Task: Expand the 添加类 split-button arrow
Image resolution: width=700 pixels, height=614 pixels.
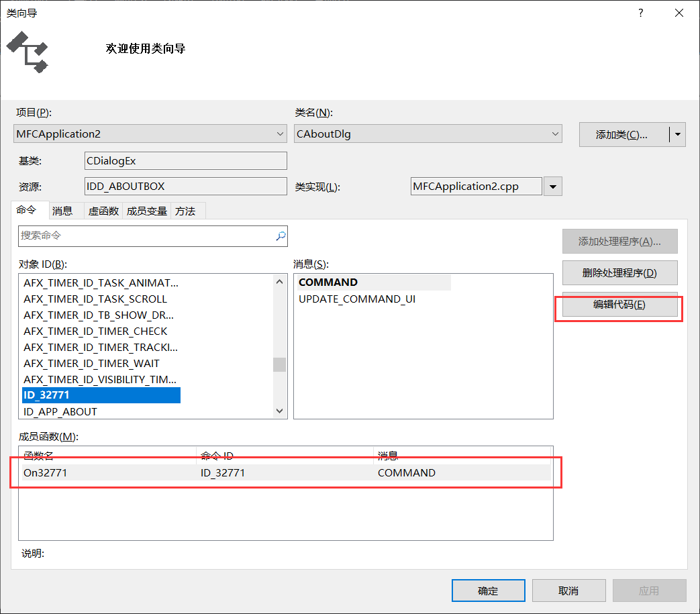Action: (678, 134)
